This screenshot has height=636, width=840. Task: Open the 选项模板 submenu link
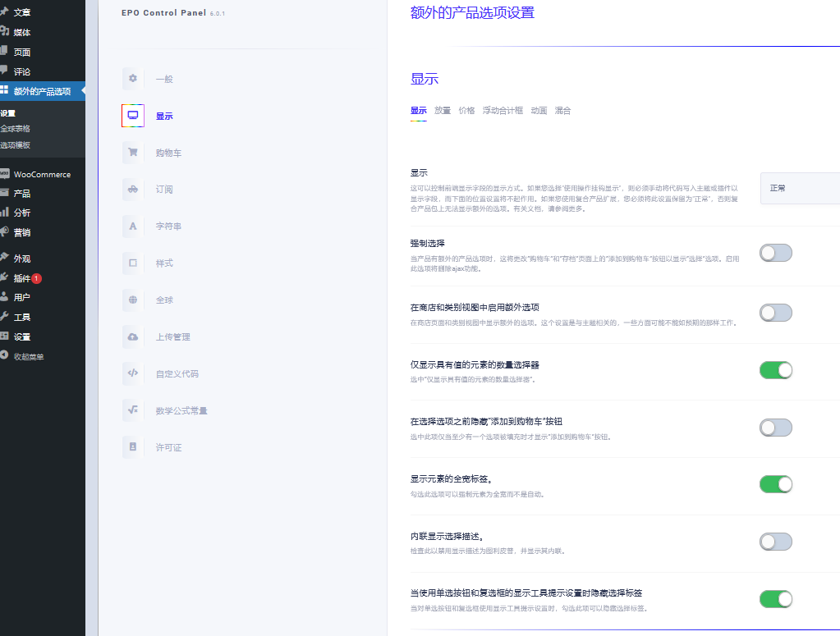[15, 145]
